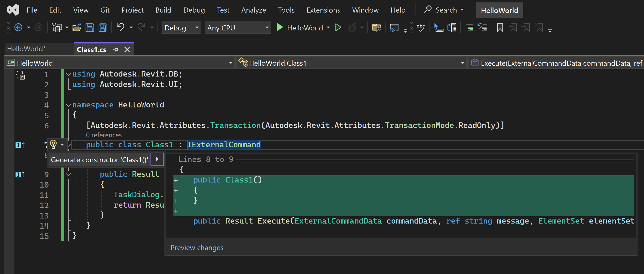Undo the last action

[x=121, y=27]
